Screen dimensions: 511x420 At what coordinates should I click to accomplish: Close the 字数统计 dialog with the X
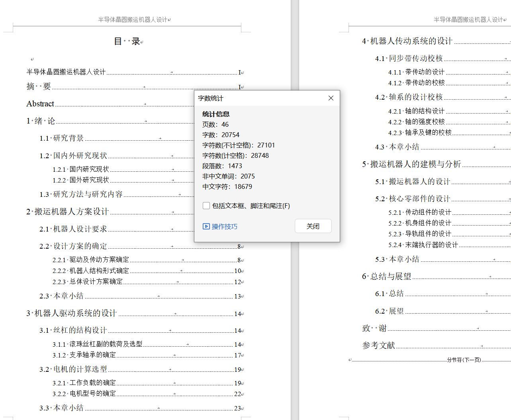[x=331, y=98]
